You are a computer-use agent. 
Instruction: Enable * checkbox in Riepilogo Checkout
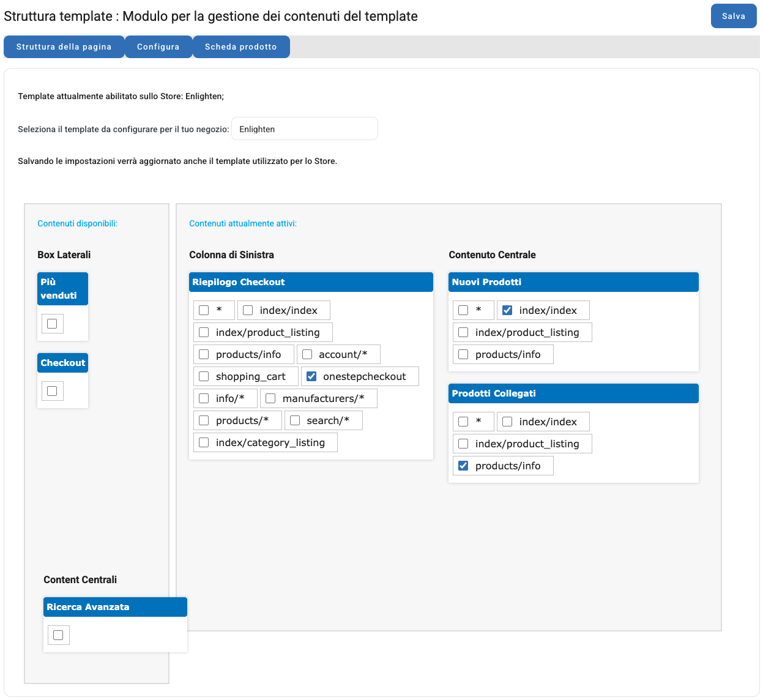click(204, 310)
